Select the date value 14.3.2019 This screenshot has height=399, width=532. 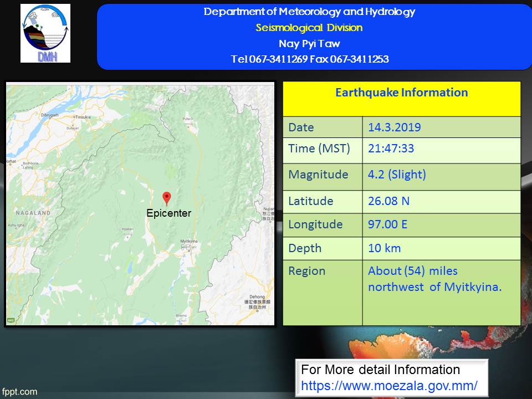point(394,127)
